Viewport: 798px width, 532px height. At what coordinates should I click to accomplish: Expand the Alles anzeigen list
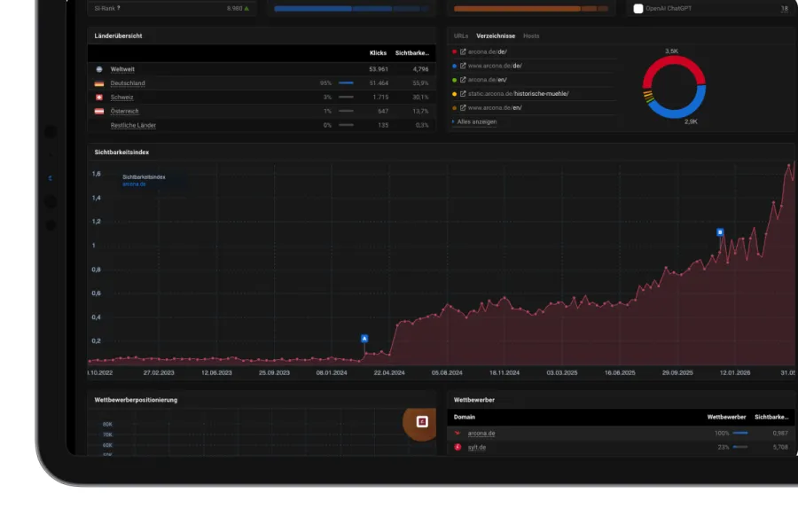[474, 121]
